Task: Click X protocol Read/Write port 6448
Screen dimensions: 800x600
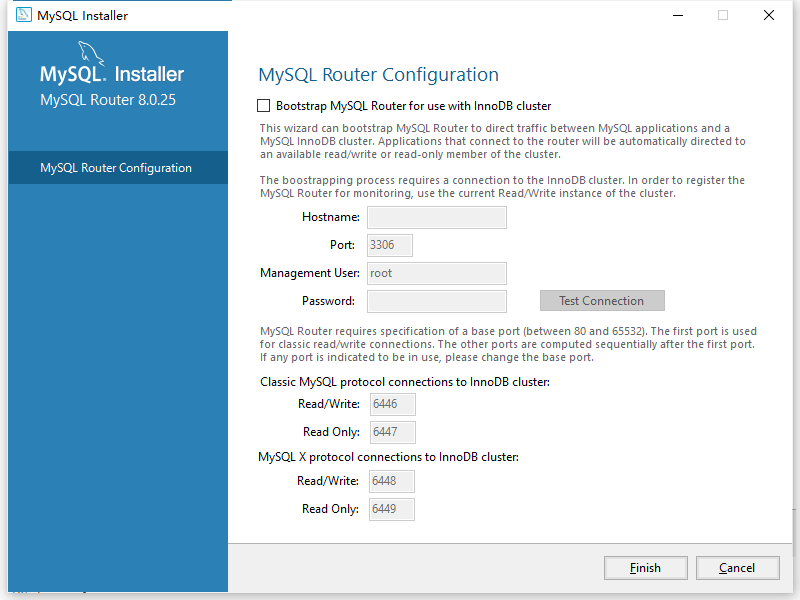Action: click(391, 481)
